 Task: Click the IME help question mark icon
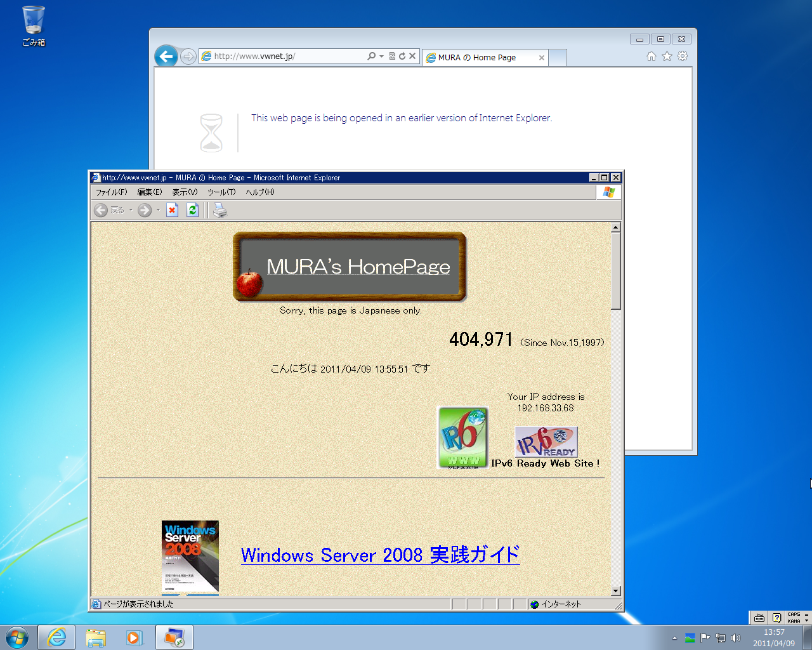pyautogui.click(x=776, y=618)
